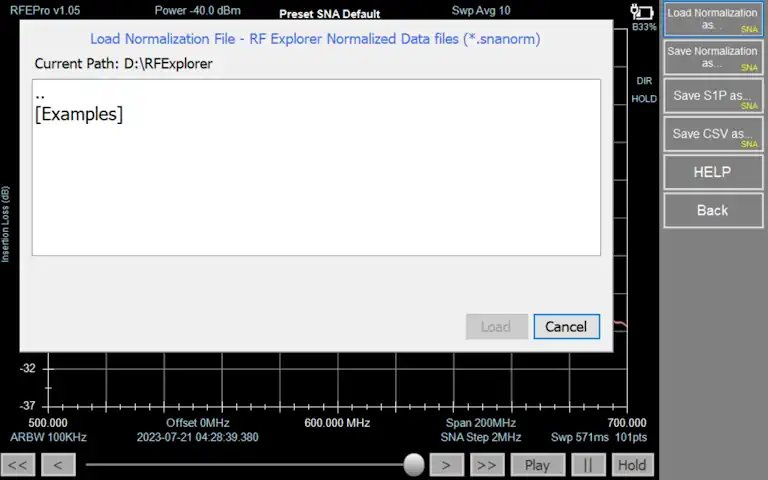
Task: Click the Back menu button
Action: click(713, 210)
